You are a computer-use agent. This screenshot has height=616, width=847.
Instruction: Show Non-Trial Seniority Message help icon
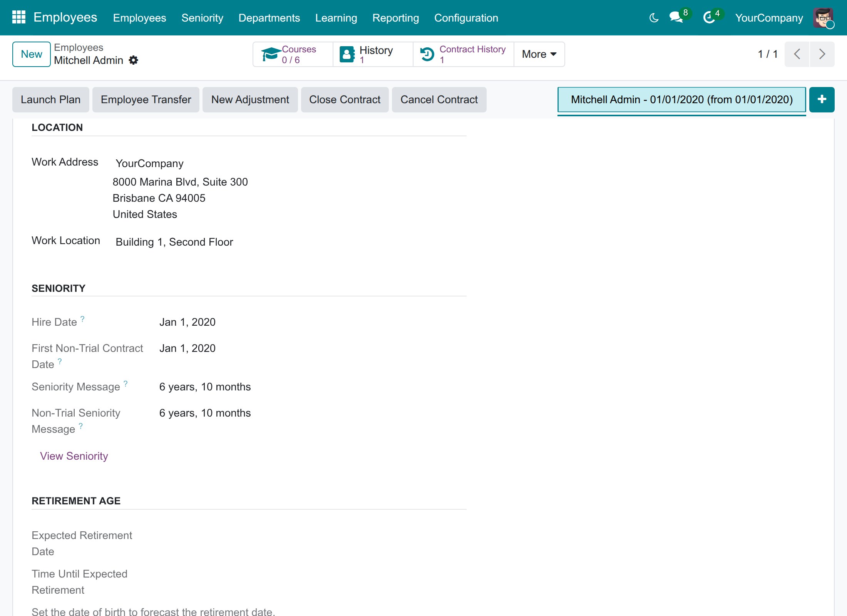coord(80,426)
